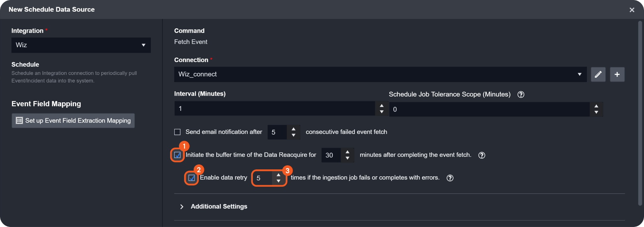Increase the Interval minutes with up arrow

(381, 106)
